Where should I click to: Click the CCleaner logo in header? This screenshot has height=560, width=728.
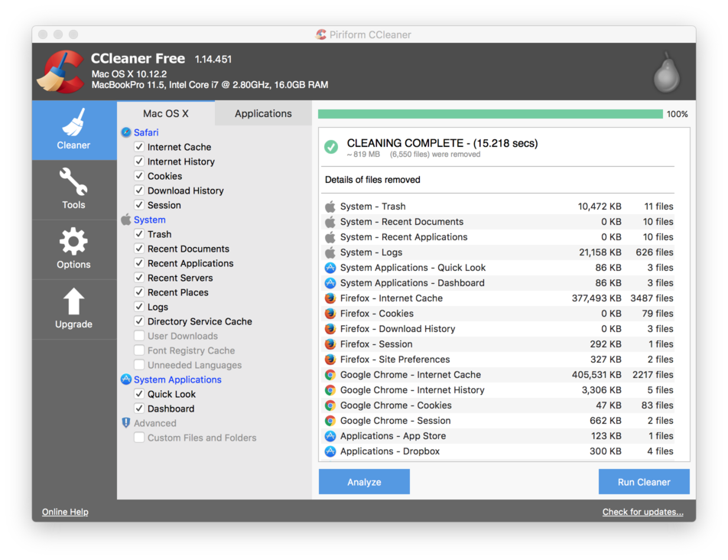point(61,72)
